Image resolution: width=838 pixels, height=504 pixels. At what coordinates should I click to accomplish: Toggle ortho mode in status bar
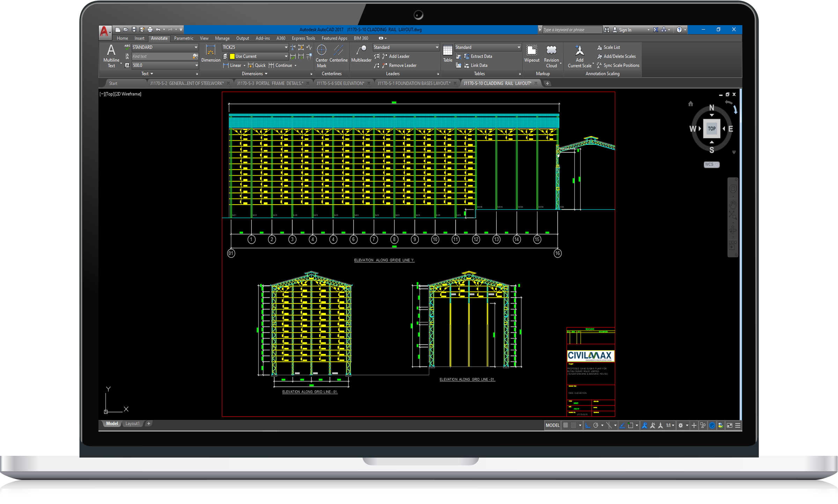(x=588, y=425)
